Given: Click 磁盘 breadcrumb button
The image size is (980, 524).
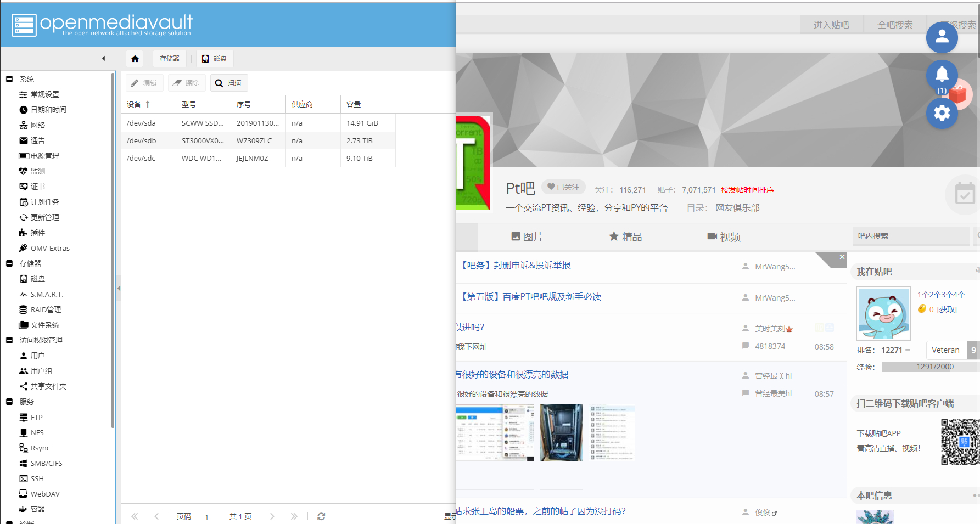Looking at the screenshot, I should [215, 59].
